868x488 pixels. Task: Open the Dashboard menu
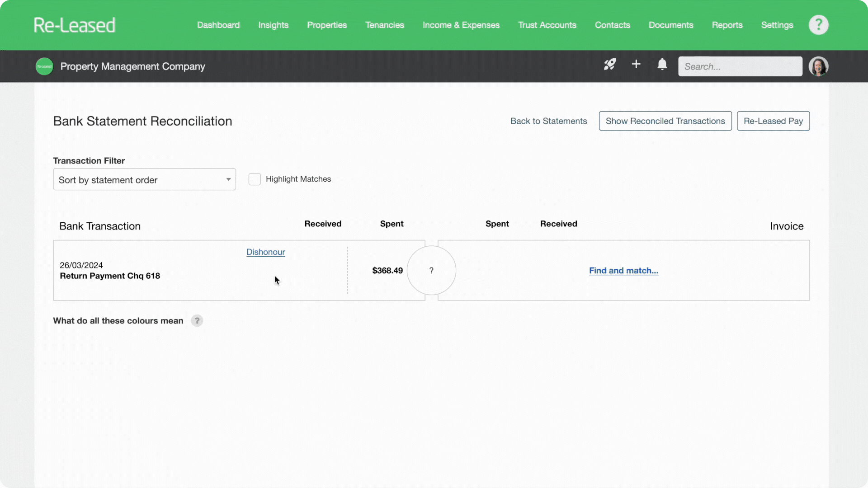[218, 25]
